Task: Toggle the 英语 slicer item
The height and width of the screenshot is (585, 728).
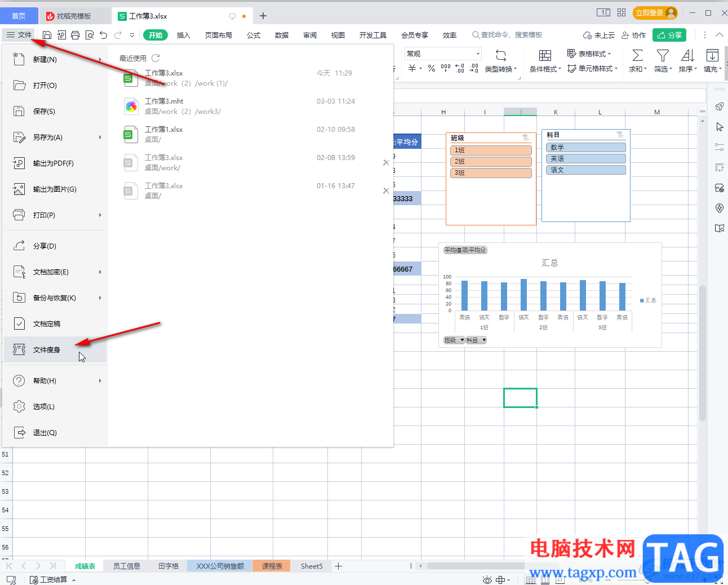Action: click(586, 158)
